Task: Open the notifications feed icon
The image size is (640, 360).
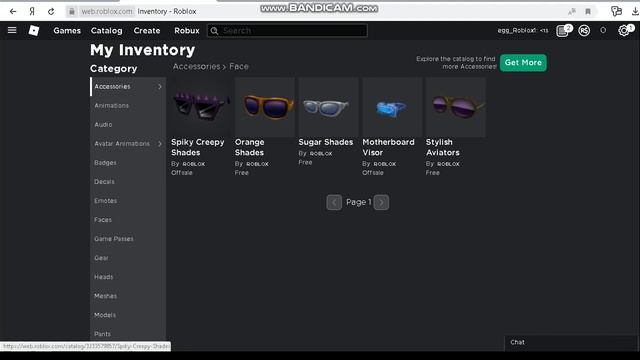Action: [563, 31]
